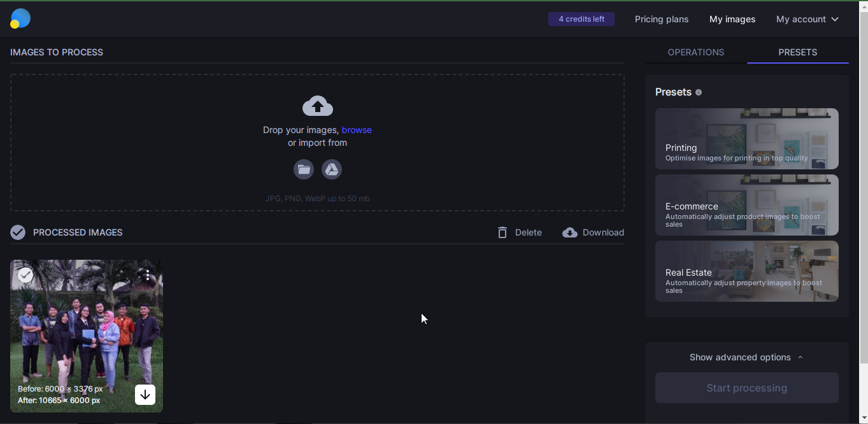868x424 pixels.
Task: Open My images page
Action: pyautogui.click(x=732, y=19)
